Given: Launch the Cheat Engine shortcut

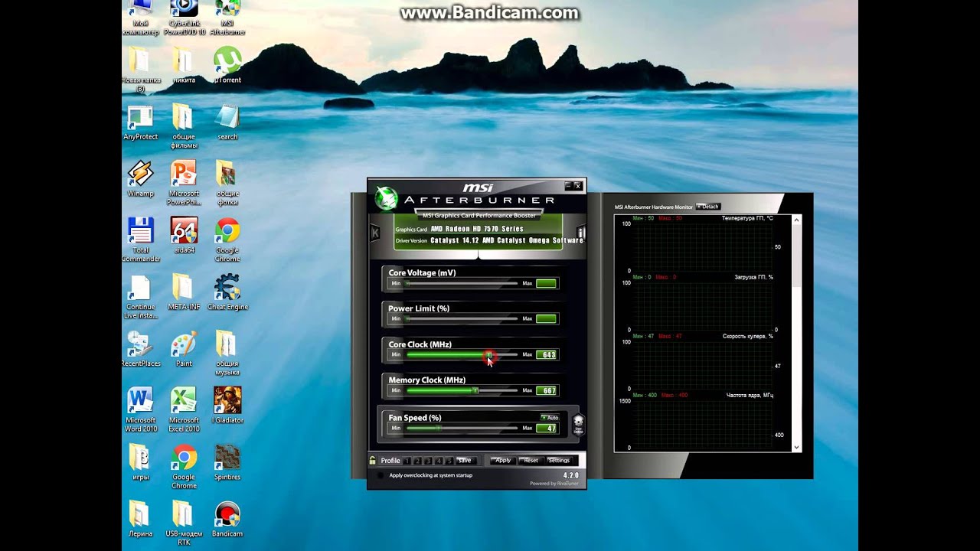Looking at the screenshot, I should point(227,292).
